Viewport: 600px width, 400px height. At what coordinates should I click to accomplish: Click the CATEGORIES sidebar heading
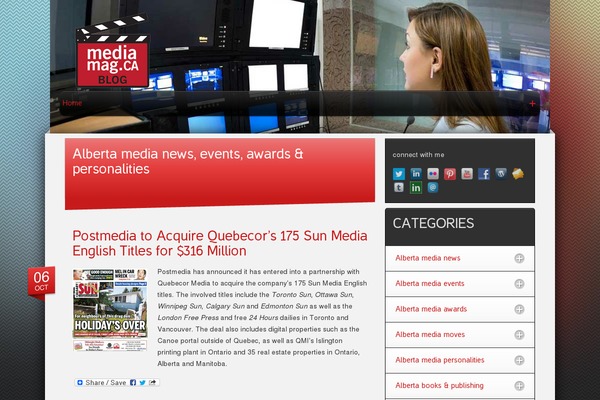coord(433,224)
